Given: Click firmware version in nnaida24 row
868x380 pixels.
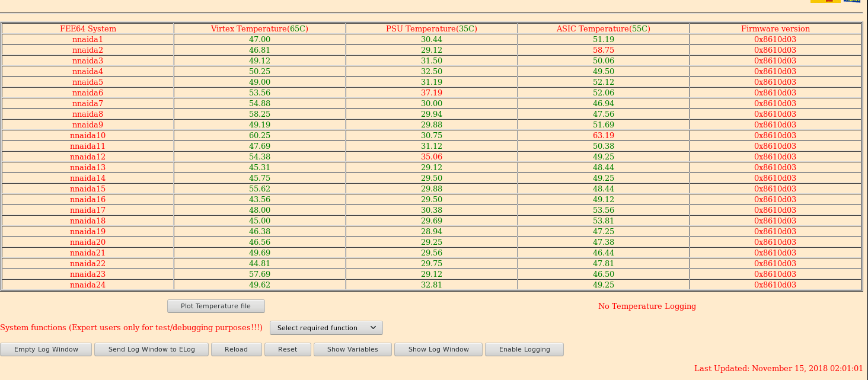Looking at the screenshot, I should [x=776, y=285].
